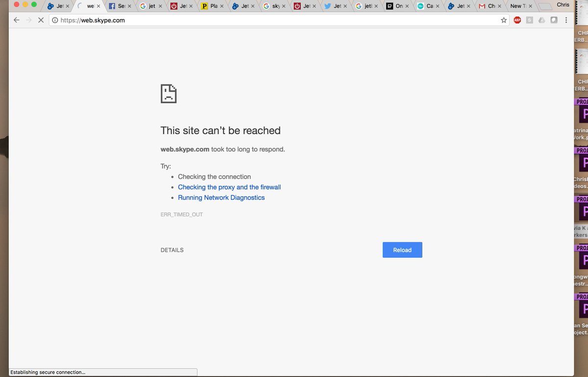Click the Forward navigation arrow
588x377 pixels.
[28, 20]
